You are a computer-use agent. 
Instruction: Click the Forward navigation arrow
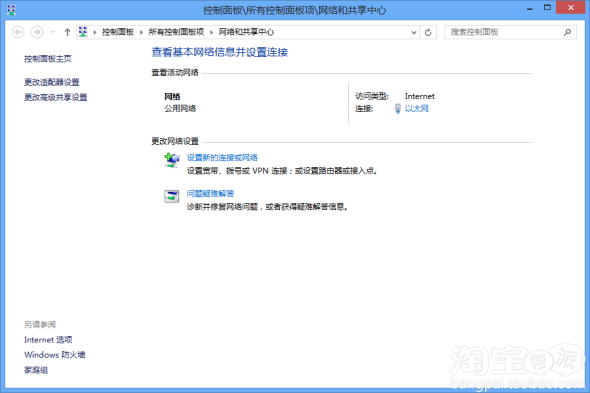36,32
